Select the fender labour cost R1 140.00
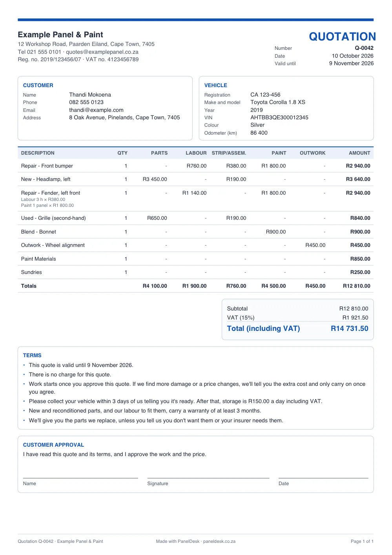 194,193
